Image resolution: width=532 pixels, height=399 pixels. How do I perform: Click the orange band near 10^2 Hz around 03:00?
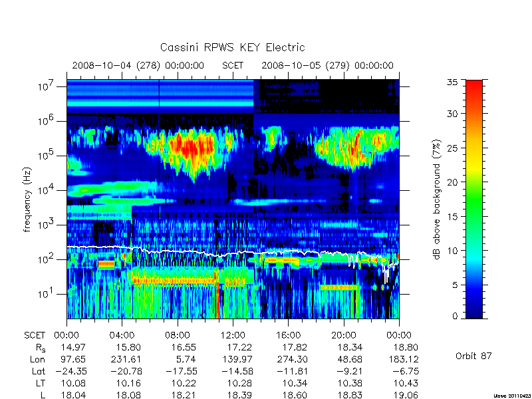coord(106,263)
